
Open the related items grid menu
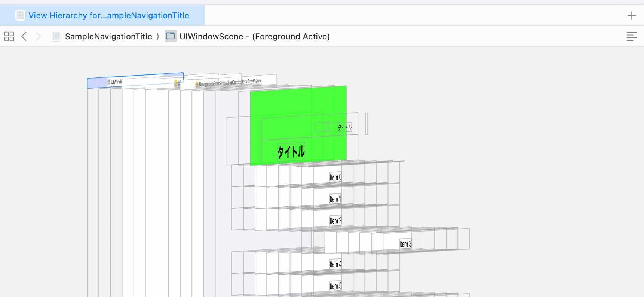click(9, 36)
